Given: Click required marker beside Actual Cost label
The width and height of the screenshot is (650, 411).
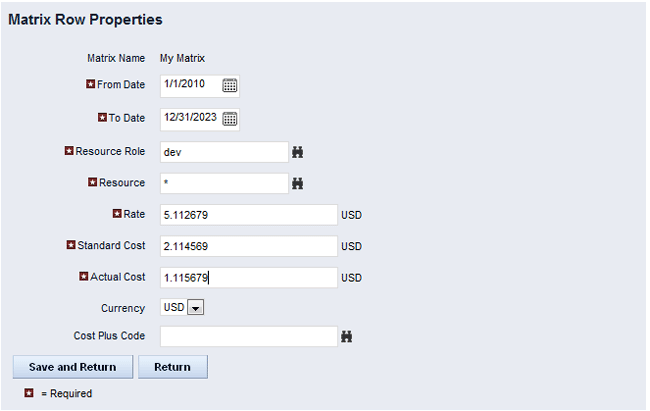Looking at the screenshot, I should (x=83, y=277).
